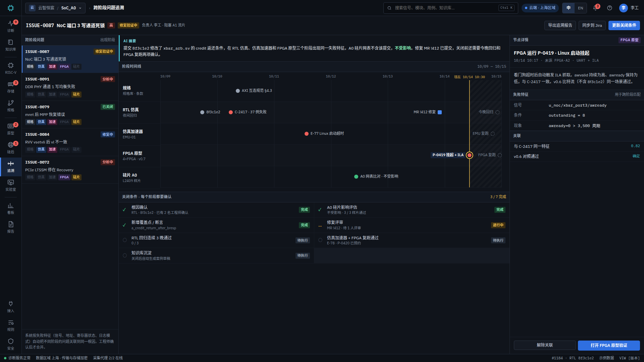Open the 硅后 sidebar icon
This screenshot has width=644, height=362.
click(11, 147)
